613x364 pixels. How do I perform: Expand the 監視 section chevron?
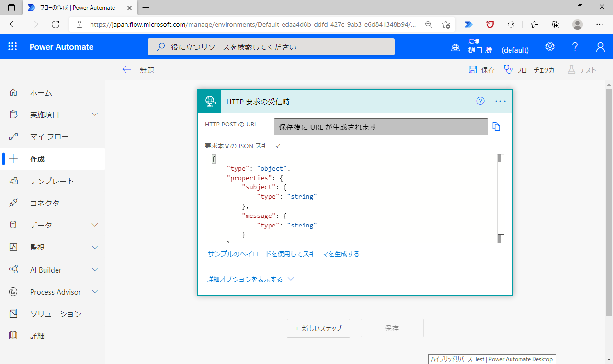coord(95,247)
